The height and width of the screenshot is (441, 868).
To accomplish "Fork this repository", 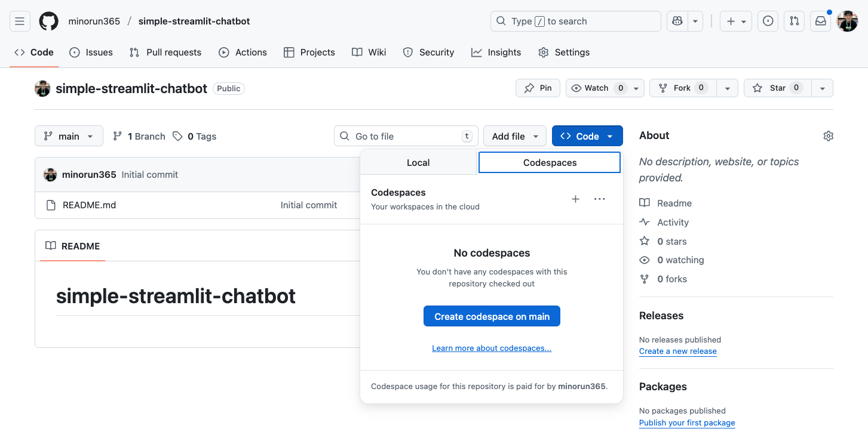I will coord(683,88).
